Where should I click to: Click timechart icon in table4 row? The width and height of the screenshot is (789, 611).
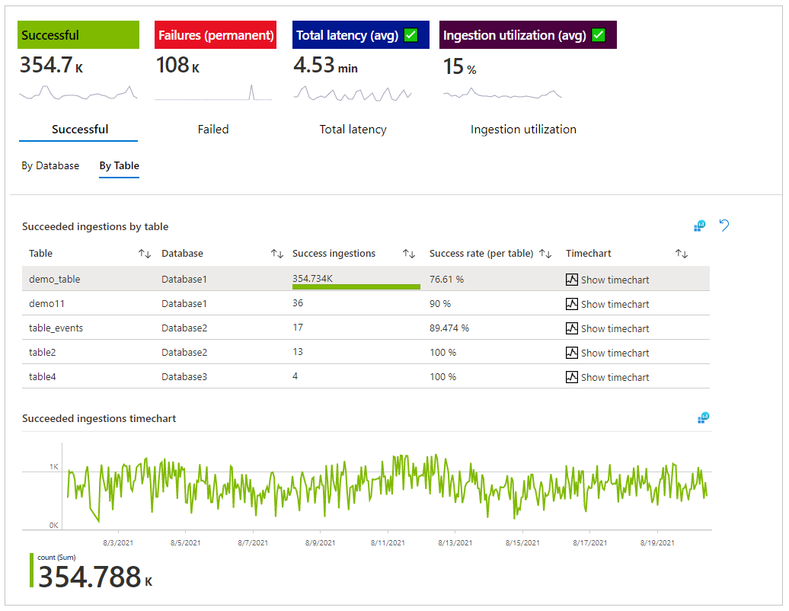coord(572,377)
